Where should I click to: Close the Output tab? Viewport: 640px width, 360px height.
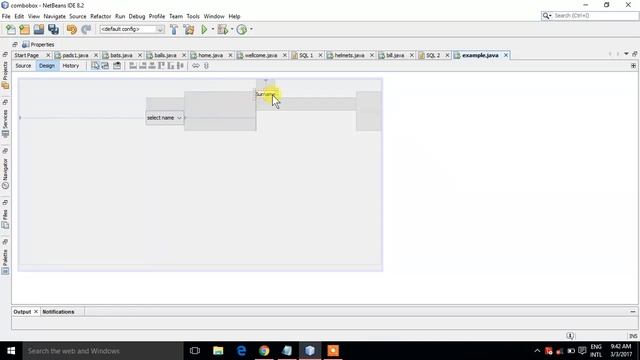[x=36, y=312]
